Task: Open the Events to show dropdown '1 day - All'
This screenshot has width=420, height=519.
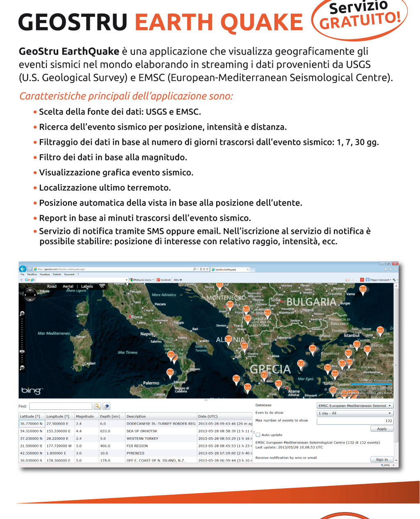Action: point(355,413)
